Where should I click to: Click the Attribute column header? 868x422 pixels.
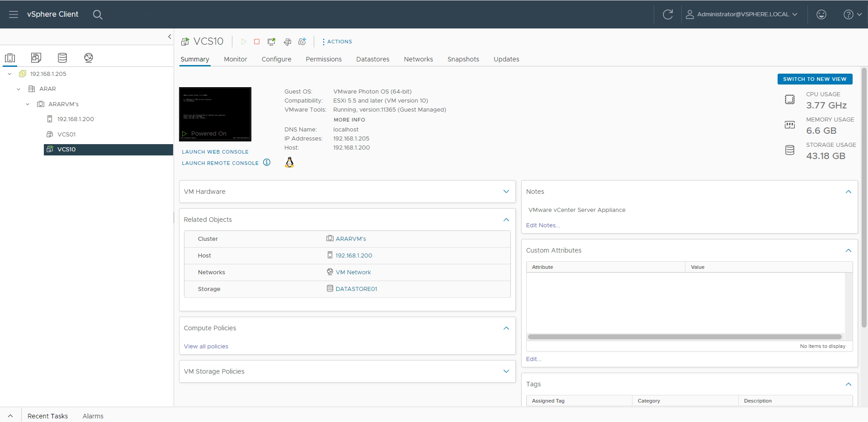(x=606, y=267)
